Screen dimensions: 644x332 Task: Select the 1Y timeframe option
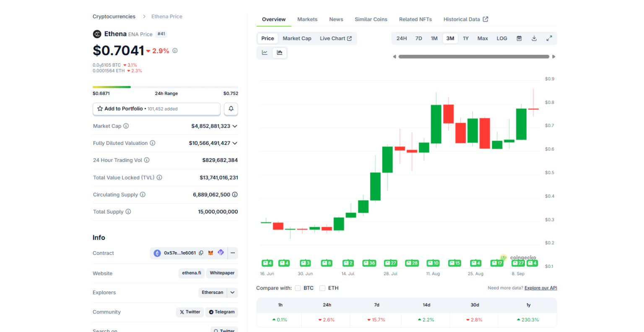point(465,38)
